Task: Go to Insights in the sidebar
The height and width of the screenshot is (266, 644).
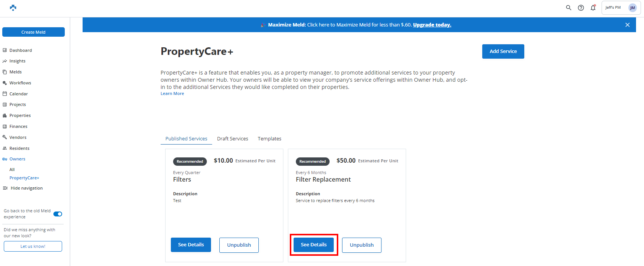Action: click(x=17, y=61)
